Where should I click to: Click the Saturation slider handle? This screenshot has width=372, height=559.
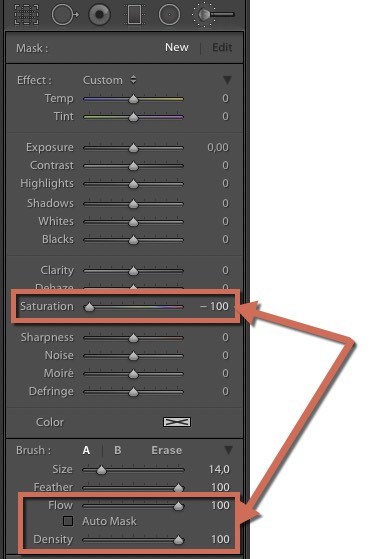pos(89,307)
